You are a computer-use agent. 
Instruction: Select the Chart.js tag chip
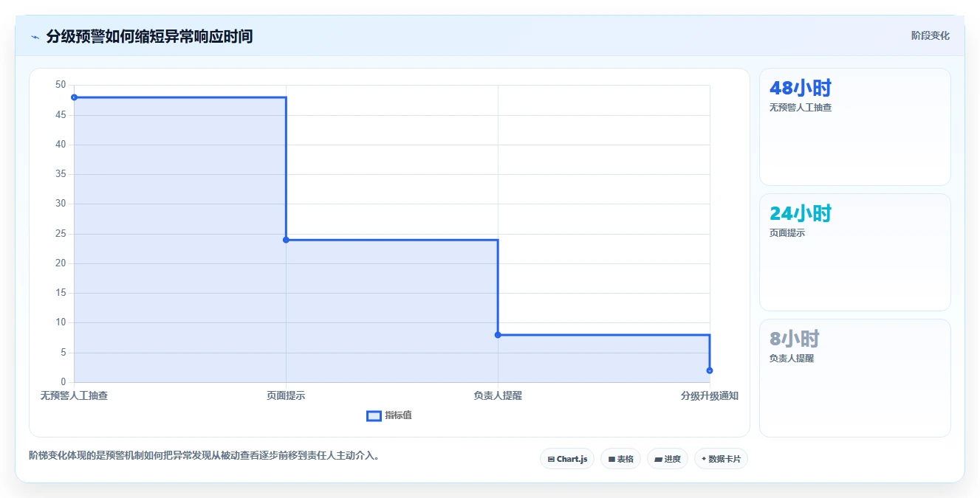567,459
